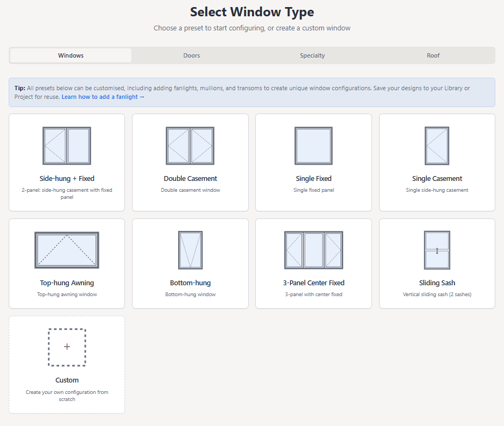Switch to the Windows tab
Viewport: 504px width, 426px height.
(71, 55)
